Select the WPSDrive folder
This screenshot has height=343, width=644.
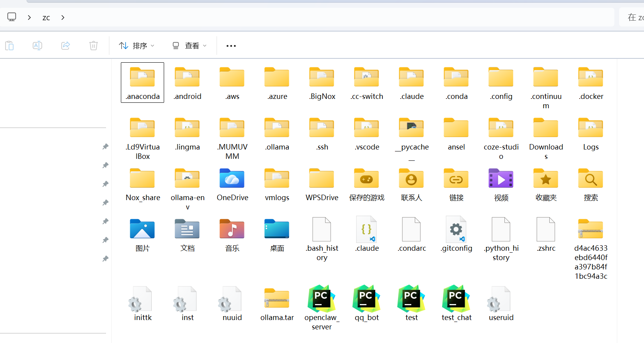[322, 184]
